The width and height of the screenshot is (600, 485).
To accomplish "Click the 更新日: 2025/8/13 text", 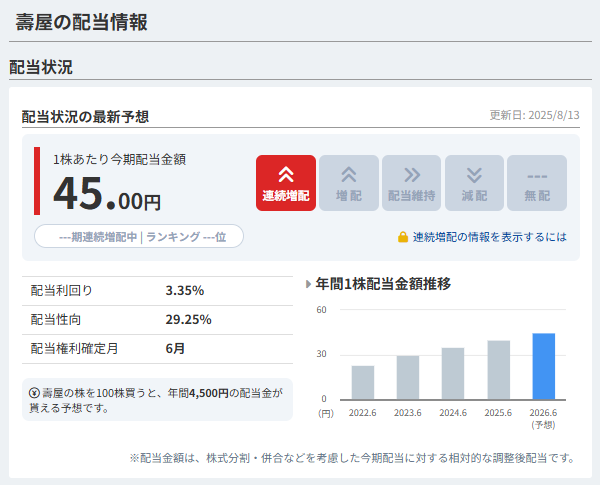I will tap(535, 115).
